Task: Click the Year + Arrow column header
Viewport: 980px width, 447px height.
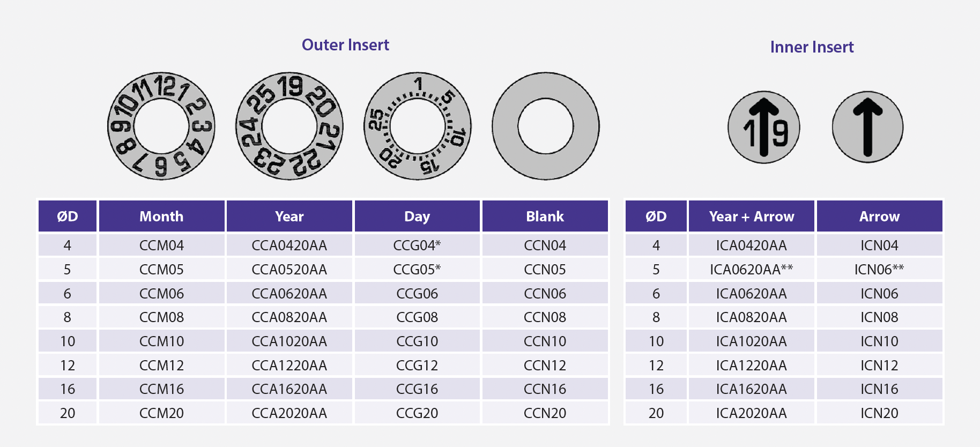Action: tap(752, 216)
